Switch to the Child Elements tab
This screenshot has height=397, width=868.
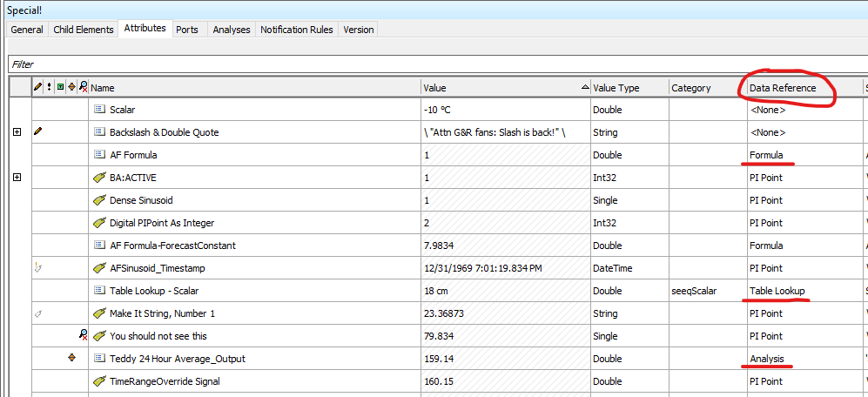[84, 30]
